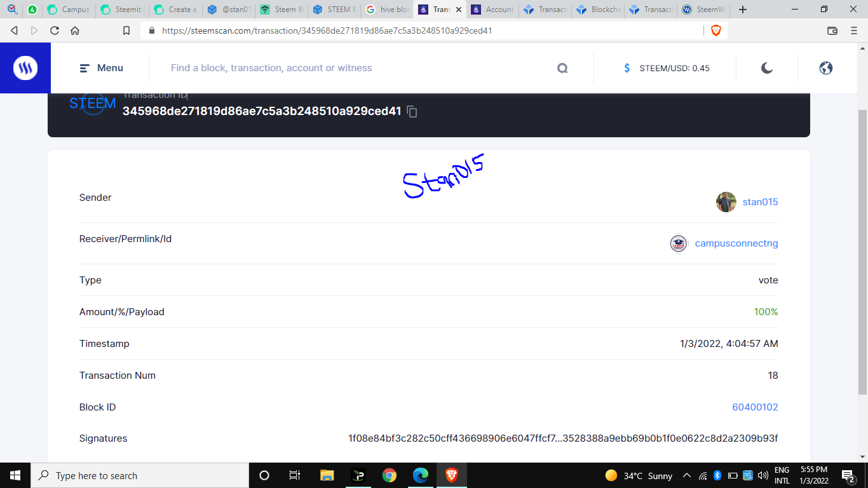Click the green 100% amount value
Image resolution: width=868 pixels, height=488 pixels.
point(766,312)
